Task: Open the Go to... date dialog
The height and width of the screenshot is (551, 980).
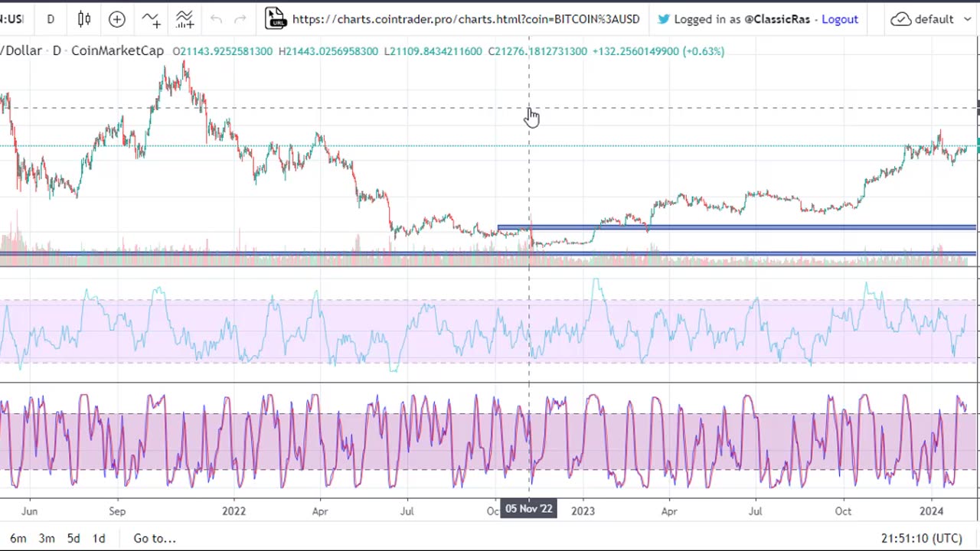Action: pyautogui.click(x=155, y=538)
